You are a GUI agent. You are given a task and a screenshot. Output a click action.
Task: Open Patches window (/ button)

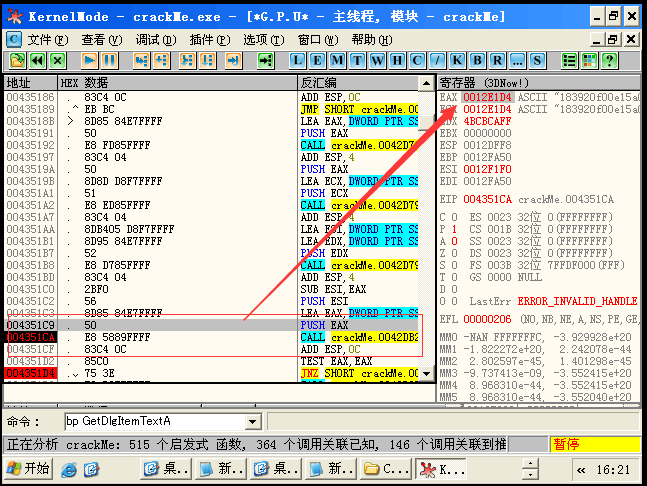[437, 61]
